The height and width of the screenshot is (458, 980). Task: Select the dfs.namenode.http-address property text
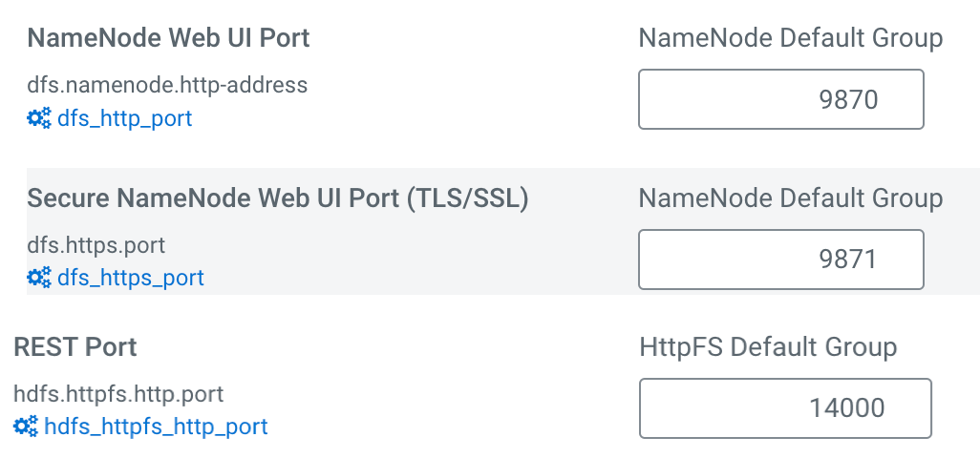pyautogui.click(x=167, y=84)
